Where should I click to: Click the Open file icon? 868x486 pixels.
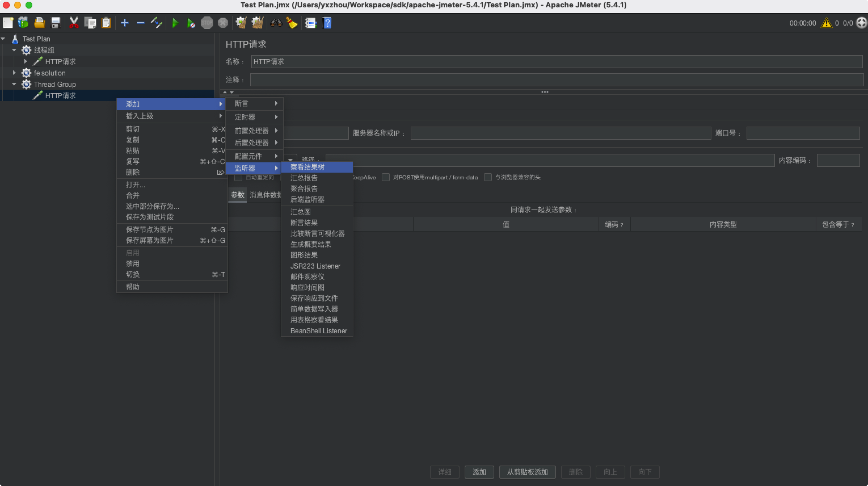click(39, 23)
